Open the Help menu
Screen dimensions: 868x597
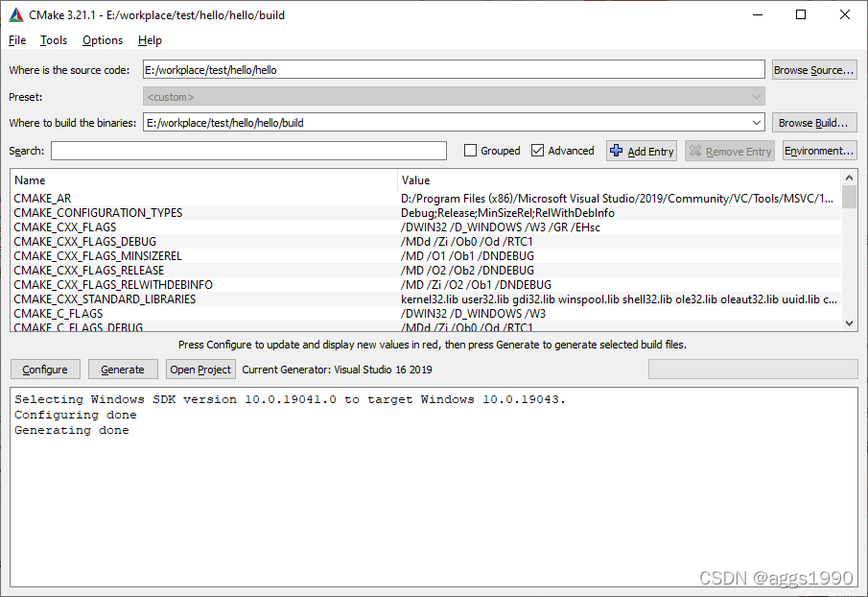[x=150, y=40]
